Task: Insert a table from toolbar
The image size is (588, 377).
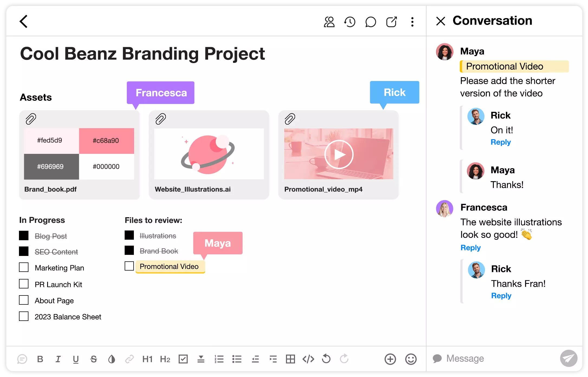Action: (290, 359)
